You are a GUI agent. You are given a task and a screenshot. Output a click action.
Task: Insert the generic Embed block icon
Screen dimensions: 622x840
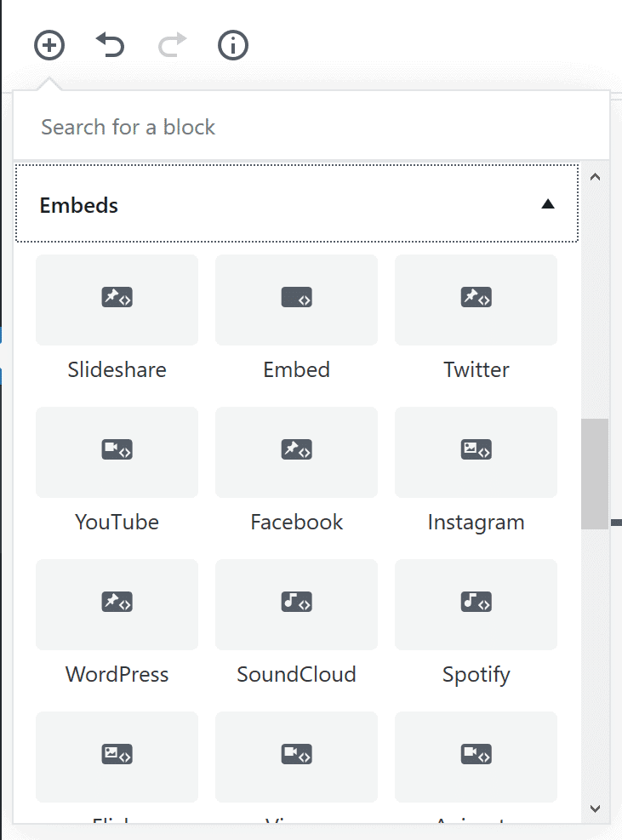296,297
